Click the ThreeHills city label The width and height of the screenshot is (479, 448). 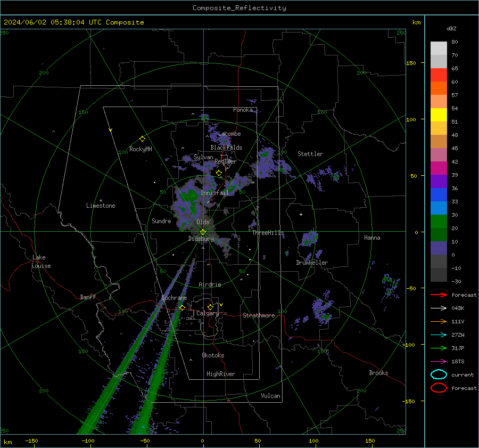tap(268, 233)
